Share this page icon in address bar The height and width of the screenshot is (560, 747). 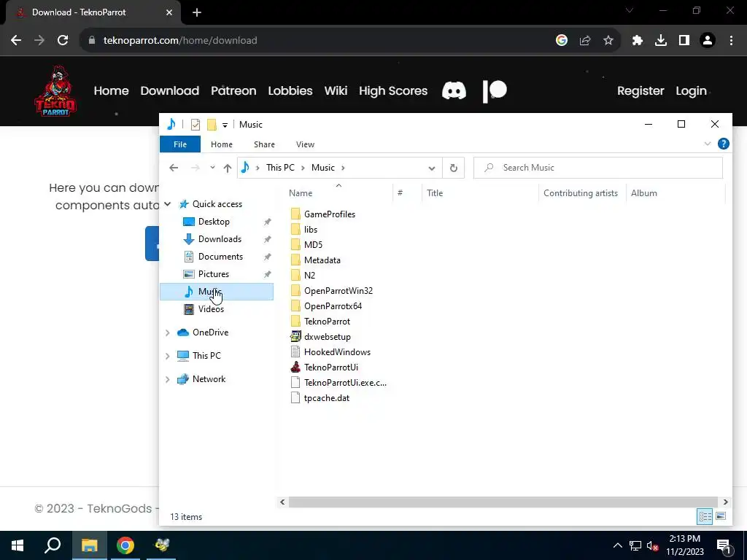(x=585, y=41)
